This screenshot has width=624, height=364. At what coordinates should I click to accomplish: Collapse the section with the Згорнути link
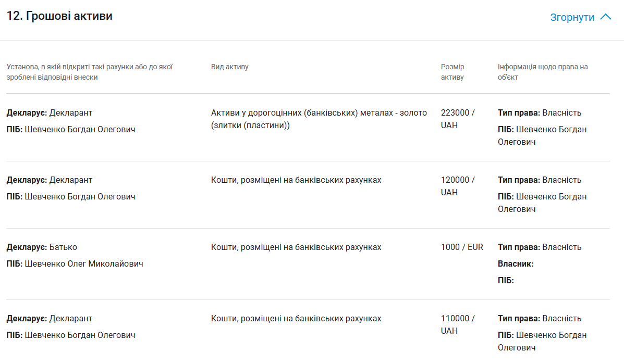(x=572, y=17)
